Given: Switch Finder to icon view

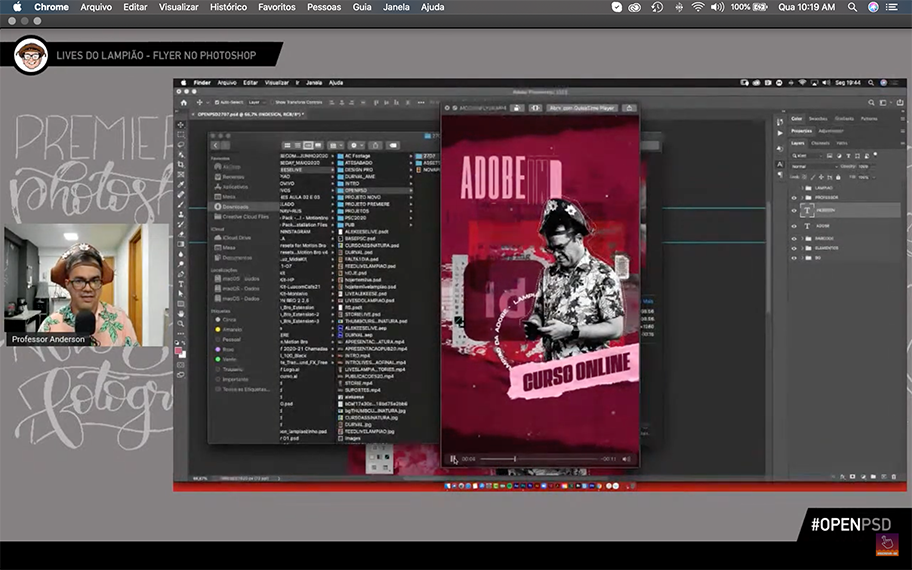Looking at the screenshot, I should click(287, 145).
